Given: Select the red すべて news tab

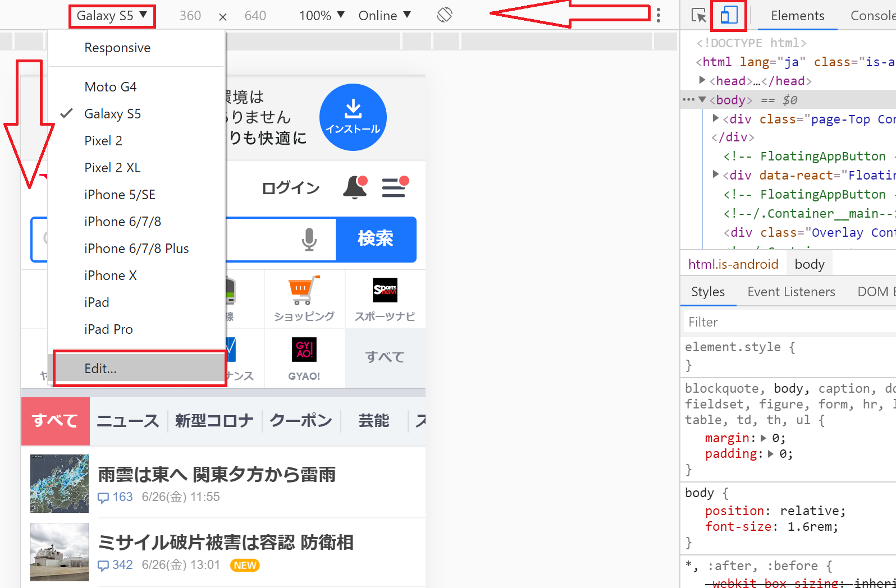Looking at the screenshot, I should [x=55, y=421].
